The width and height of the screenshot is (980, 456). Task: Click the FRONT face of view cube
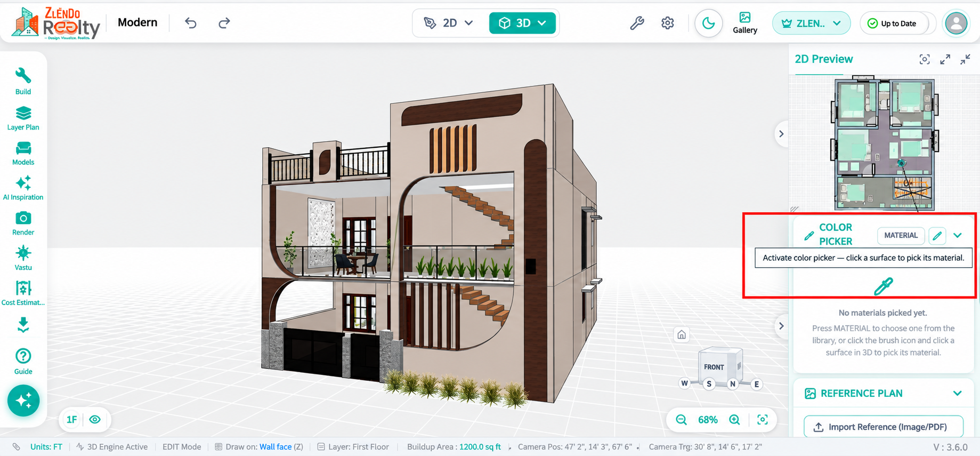pos(715,367)
